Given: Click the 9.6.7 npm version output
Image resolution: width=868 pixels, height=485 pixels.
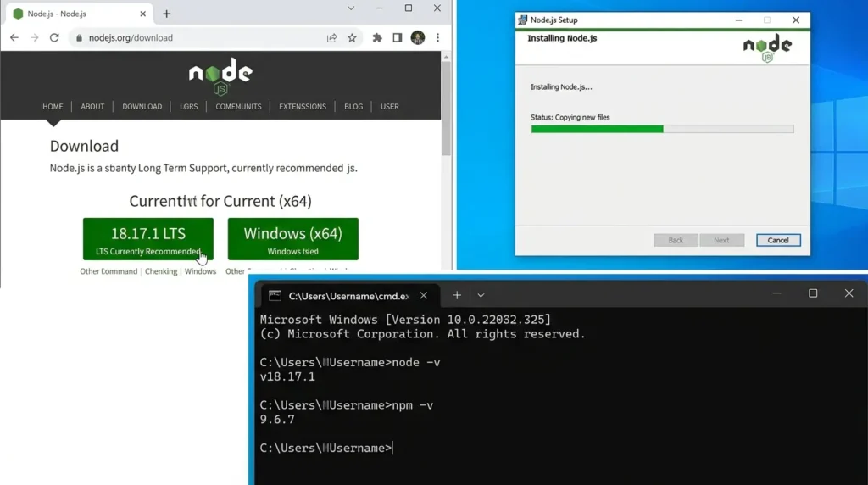Looking at the screenshot, I should [277, 419].
